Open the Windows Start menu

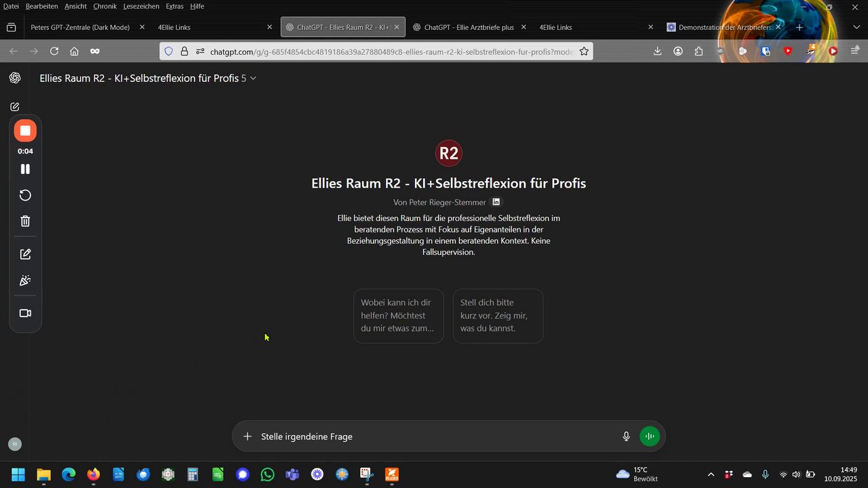coord(18,474)
